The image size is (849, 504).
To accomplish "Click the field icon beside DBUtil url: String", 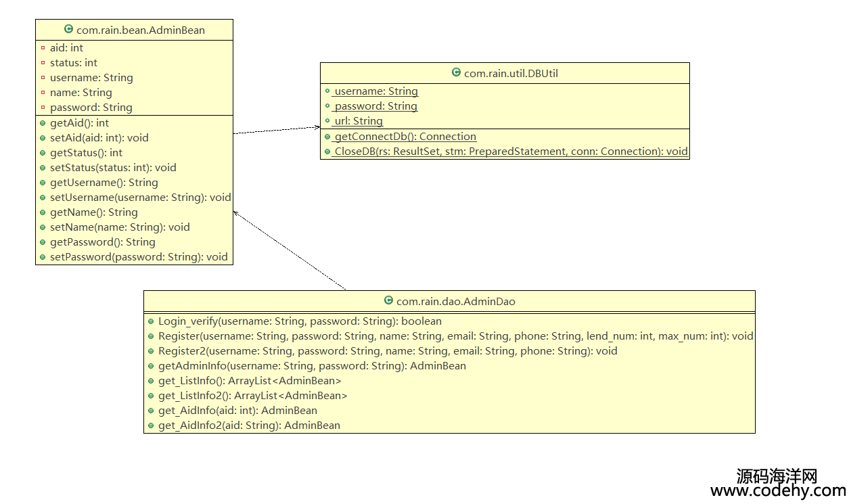I will pos(327,121).
